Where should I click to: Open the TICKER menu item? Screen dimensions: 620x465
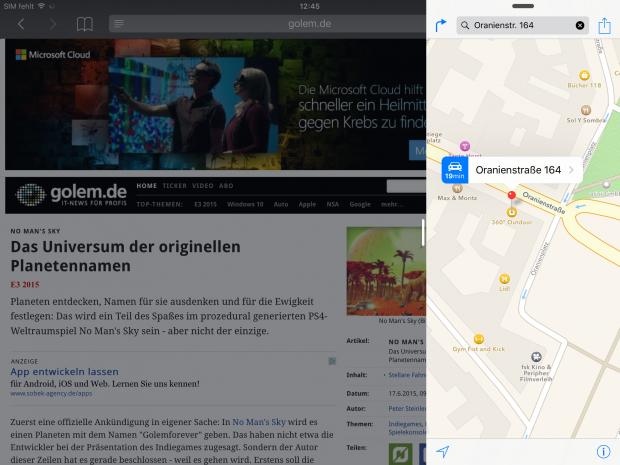(174, 186)
